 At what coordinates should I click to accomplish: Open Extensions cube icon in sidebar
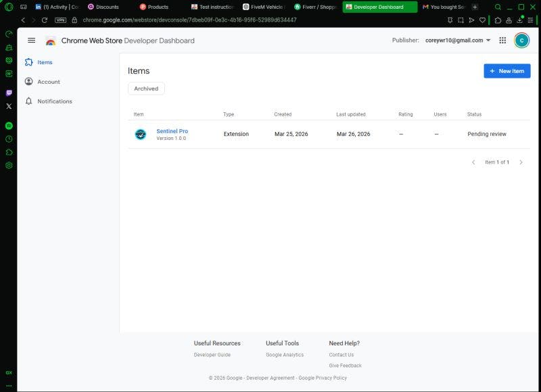pos(9,152)
